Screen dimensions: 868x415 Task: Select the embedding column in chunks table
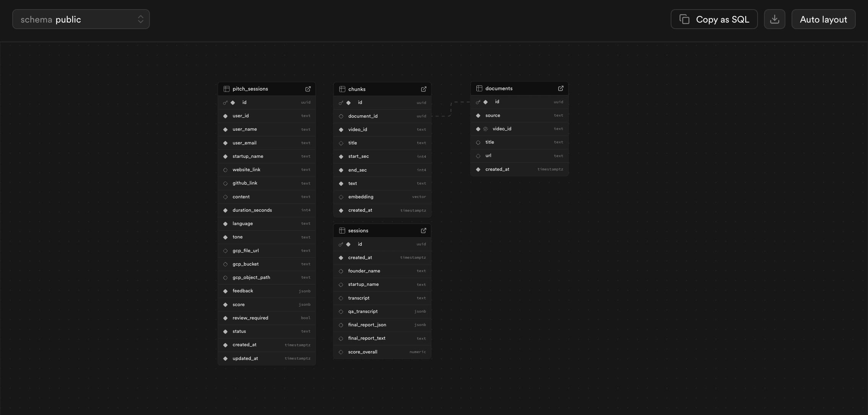click(x=361, y=196)
